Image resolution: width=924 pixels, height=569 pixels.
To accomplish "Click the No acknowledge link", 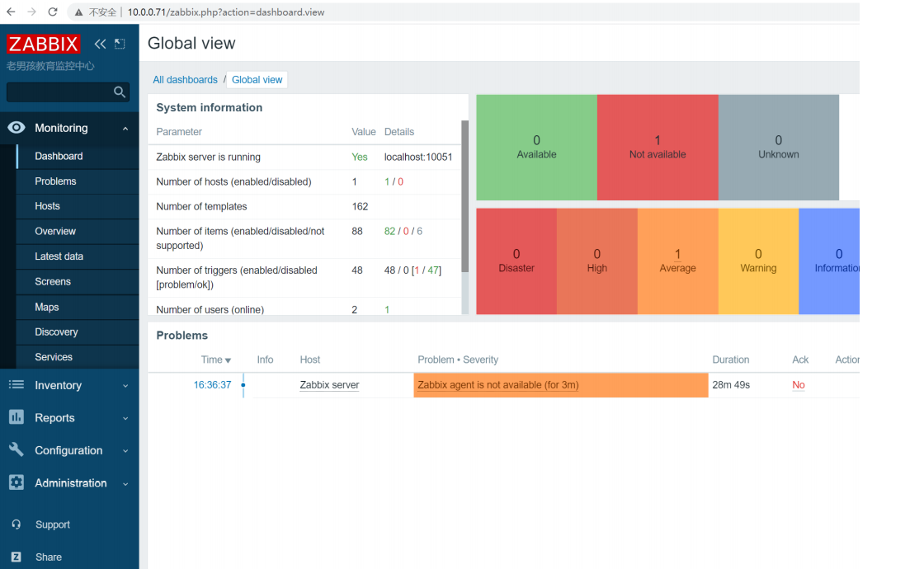I will (799, 384).
